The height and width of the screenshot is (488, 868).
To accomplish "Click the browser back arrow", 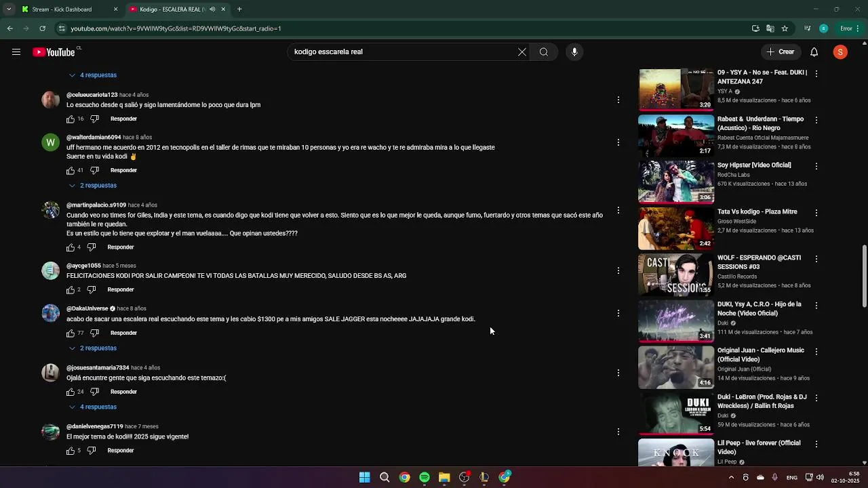I will [9, 28].
